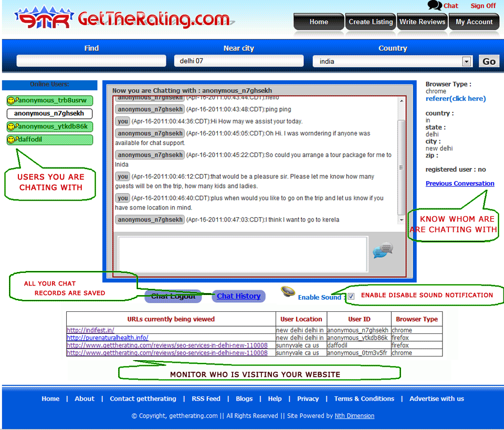Click the chat scrollbar thumb
504x430 pixels.
(402, 167)
